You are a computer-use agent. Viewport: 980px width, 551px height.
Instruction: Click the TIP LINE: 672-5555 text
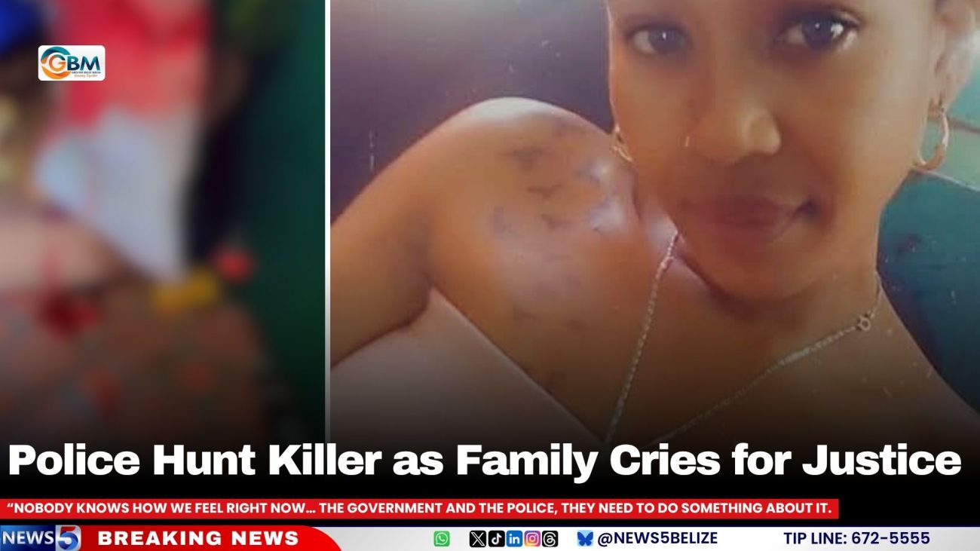click(x=856, y=538)
